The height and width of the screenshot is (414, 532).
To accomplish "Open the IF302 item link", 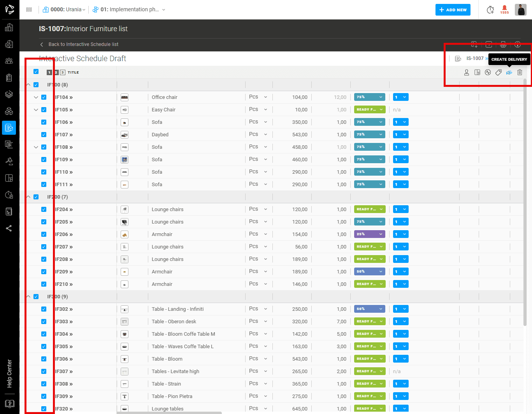I will pyautogui.click(x=64, y=309).
